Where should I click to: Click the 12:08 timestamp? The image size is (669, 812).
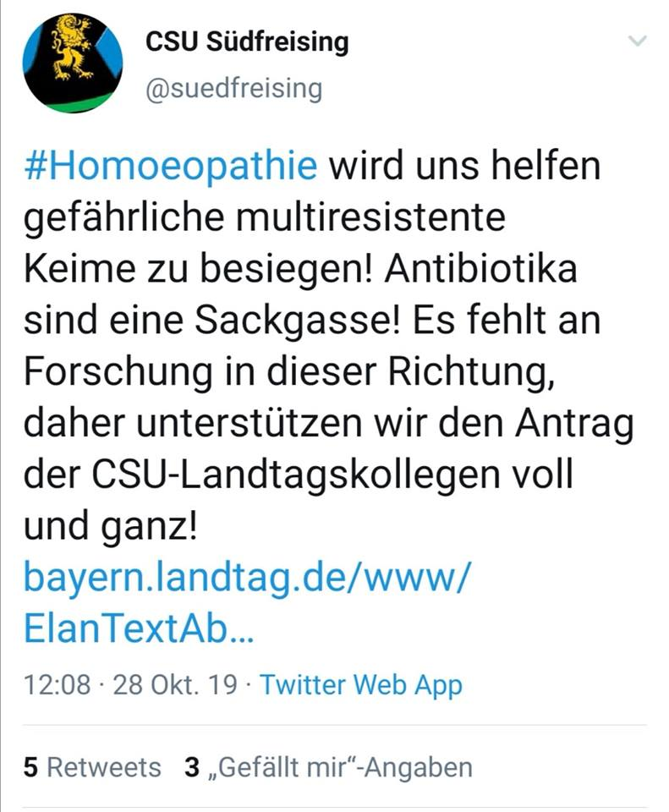pyautogui.click(x=57, y=684)
